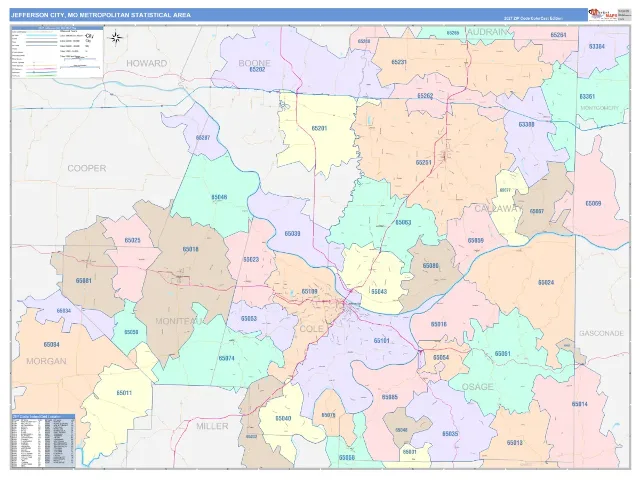Select ZIP code 65046 label

(x=219, y=197)
